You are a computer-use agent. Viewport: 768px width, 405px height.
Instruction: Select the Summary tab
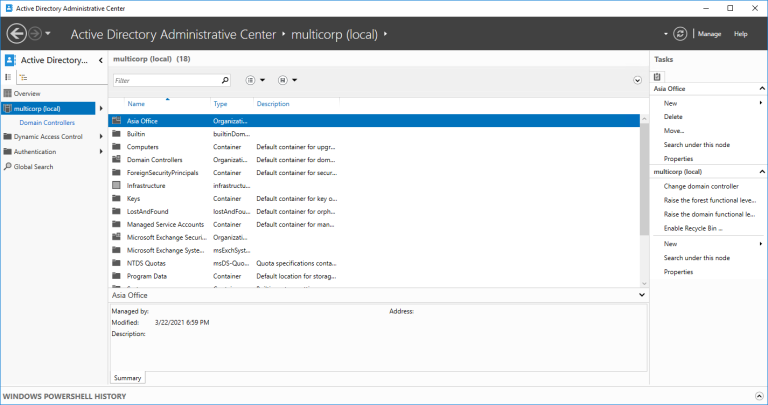click(127, 378)
